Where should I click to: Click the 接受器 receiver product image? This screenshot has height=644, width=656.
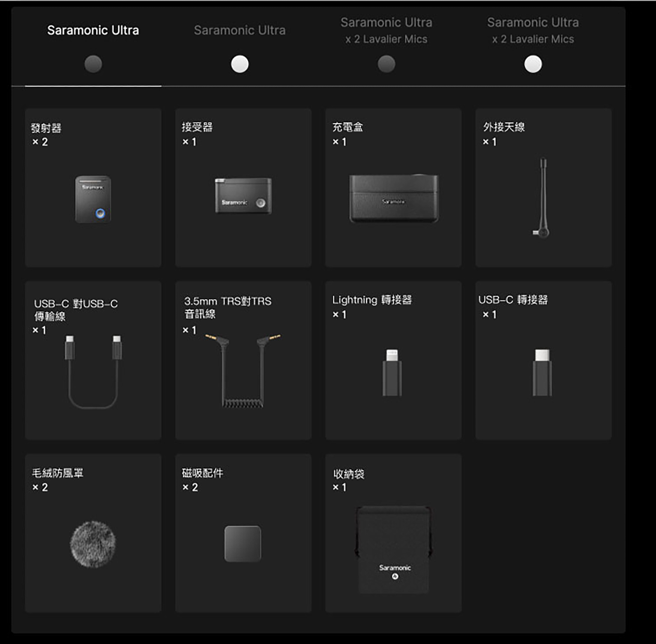243,196
